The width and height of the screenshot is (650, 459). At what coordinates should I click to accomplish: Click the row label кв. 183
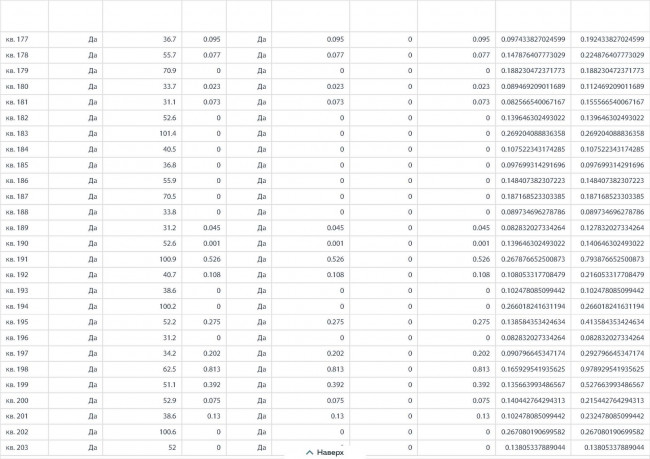(x=17, y=134)
